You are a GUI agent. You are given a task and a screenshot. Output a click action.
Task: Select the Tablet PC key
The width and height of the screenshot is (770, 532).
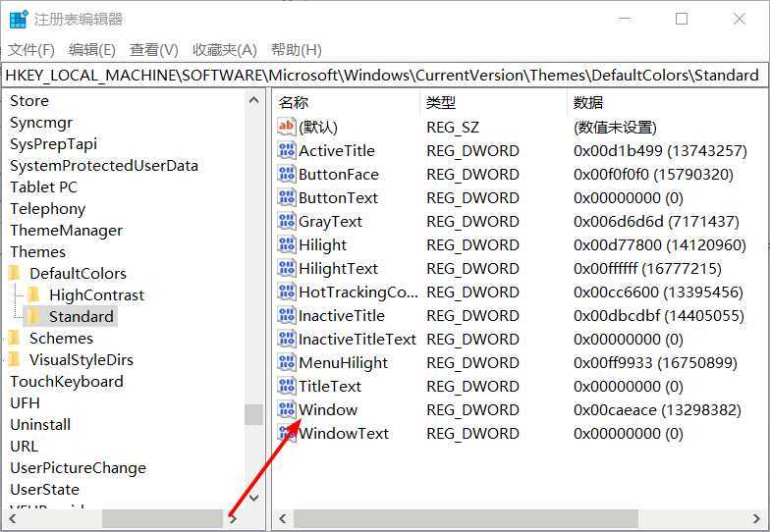pos(43,186)
